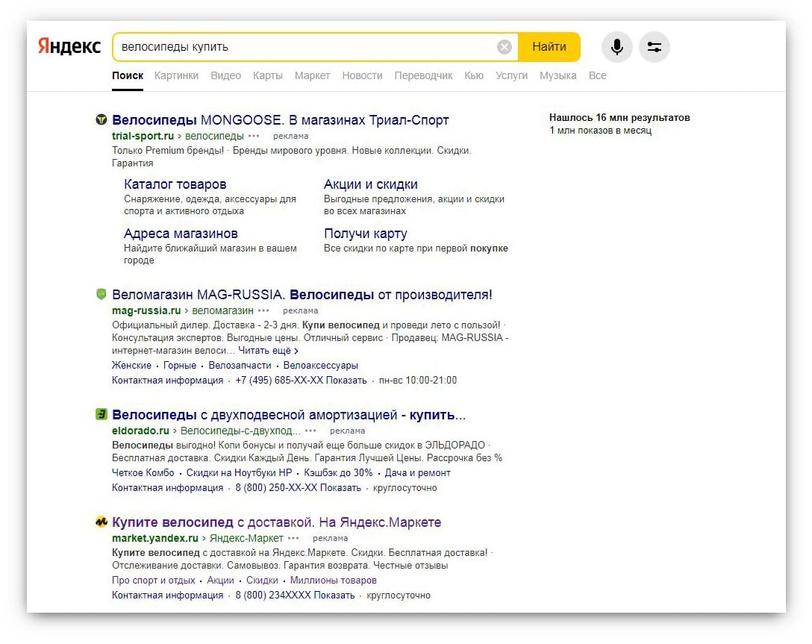
Task: Open three-dot menu beside market.yandex.ru result
Action: click(293, 538)
